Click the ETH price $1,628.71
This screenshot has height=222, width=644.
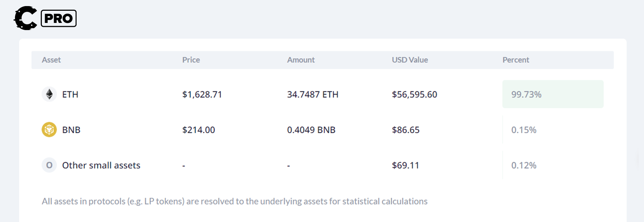[202, 95]
